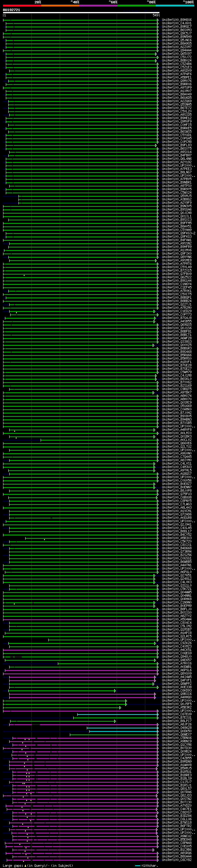Click label UniRef100_Q9BIC6
197x868 pixels.
pos(177,694)
